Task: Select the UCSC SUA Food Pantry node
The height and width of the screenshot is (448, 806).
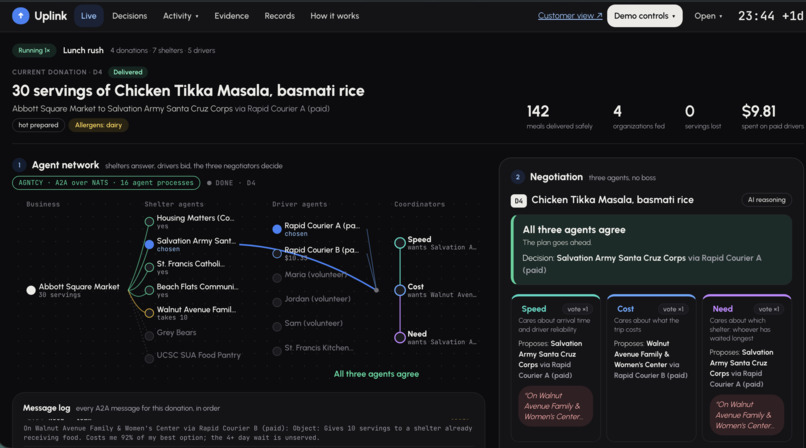Action: point(149,359)
